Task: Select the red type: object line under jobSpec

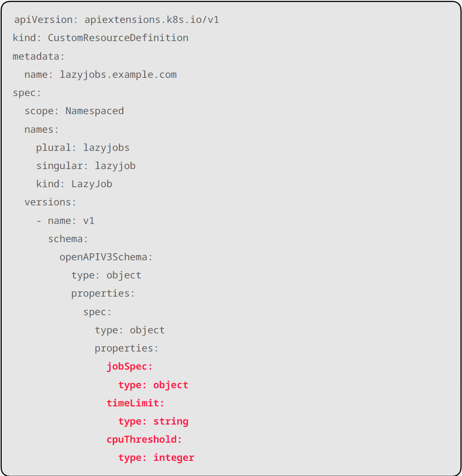Action: tap(153, 385)
